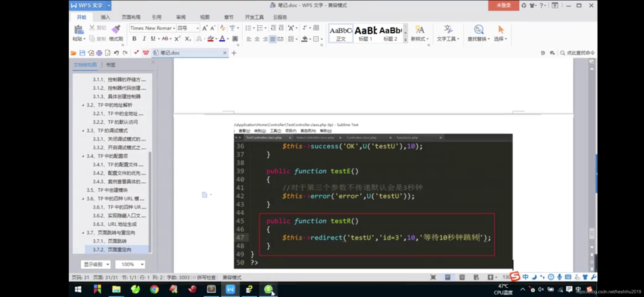Open font color dropdown arrow

point(228,39)
